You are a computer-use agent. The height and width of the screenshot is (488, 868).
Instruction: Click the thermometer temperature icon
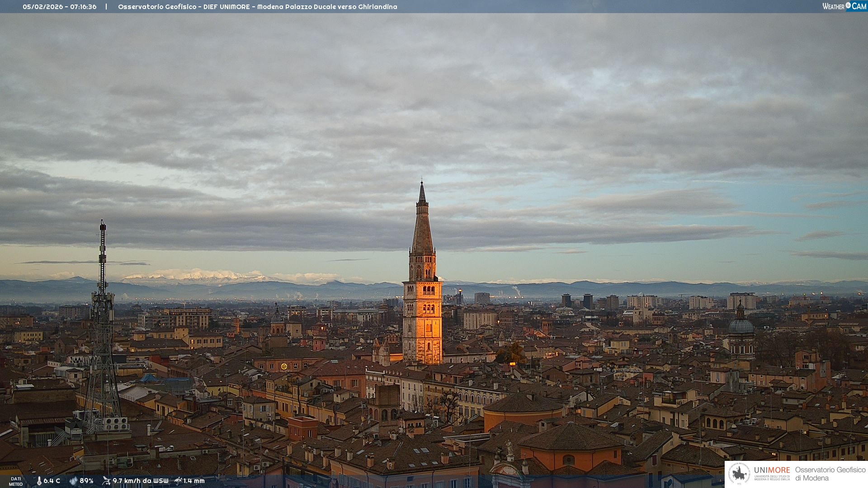pos(39,481)
